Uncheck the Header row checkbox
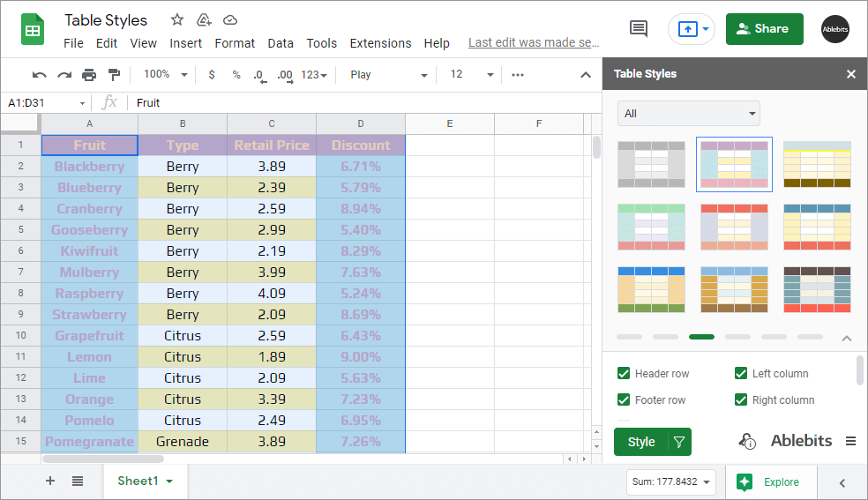868x500 pixels. point(624,373)
